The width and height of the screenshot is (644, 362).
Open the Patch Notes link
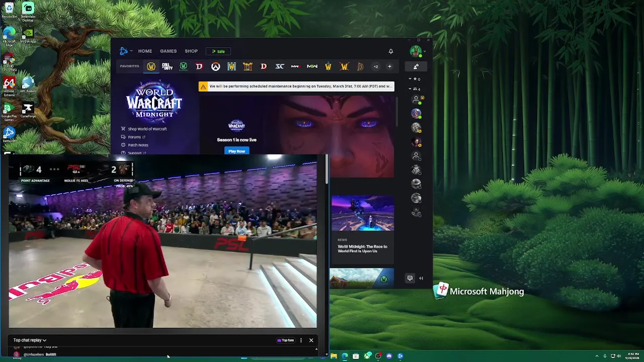(138, 145)
